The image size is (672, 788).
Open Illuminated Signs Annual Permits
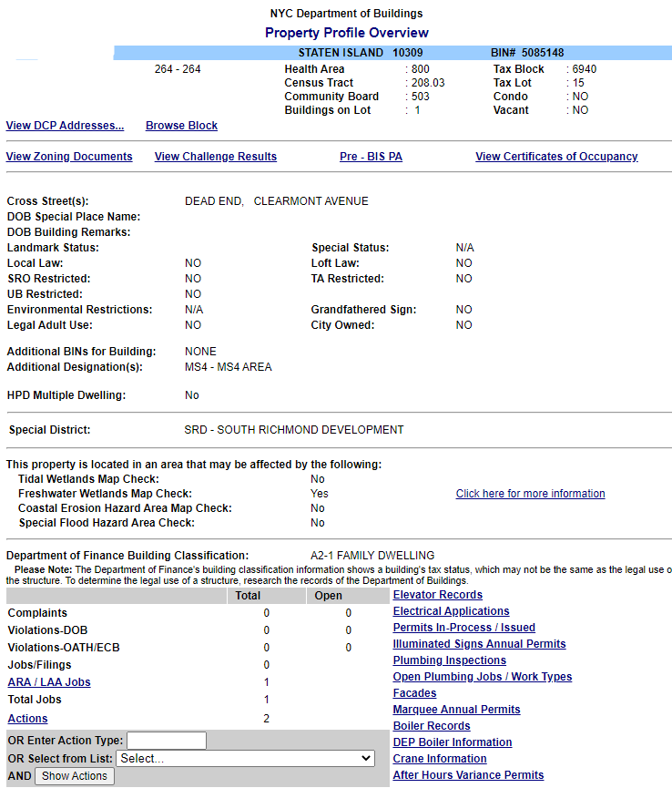(479, 644)
